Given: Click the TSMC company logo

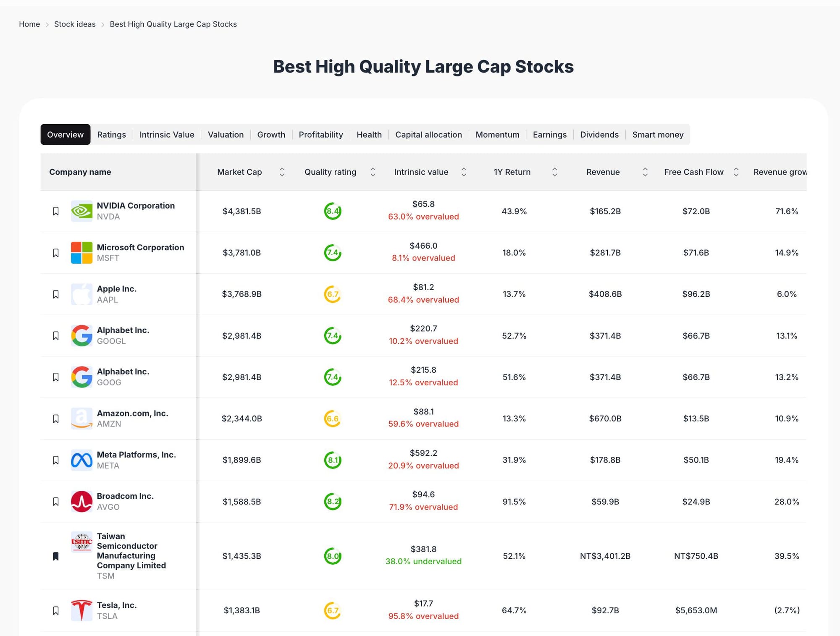Looking at the screenshot, I should 81,542.
